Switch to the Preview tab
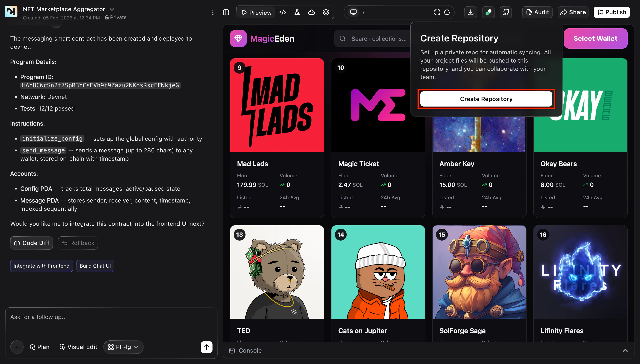Viewport: 640px width, 364px height. coord(256,12)
